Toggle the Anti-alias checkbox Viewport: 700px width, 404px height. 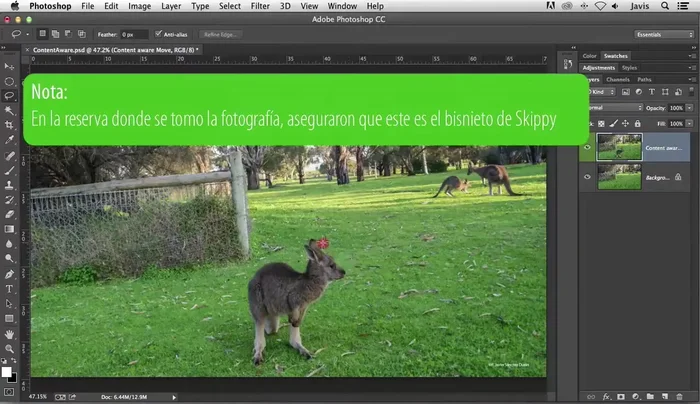pyautogui.click(x=157, y=34)
